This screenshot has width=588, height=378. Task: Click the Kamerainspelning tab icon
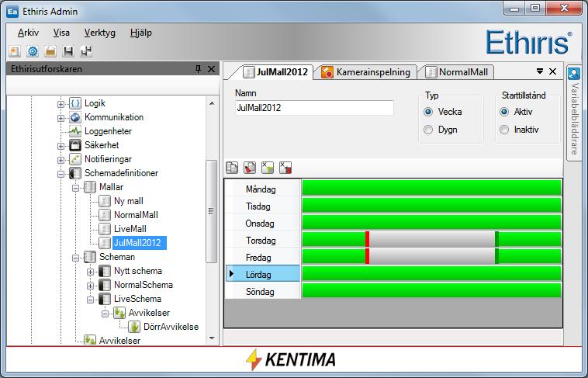[x=327, y=72]
